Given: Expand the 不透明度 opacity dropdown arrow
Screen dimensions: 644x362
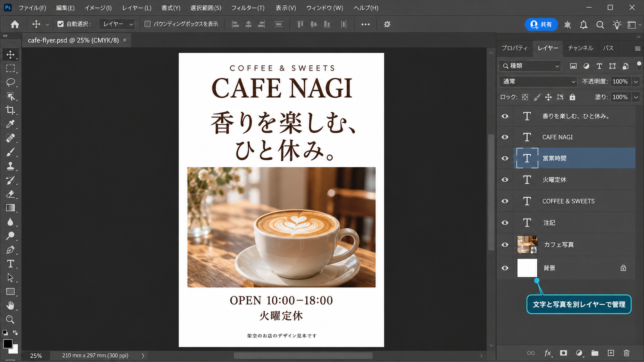Looking at the screenshot, I should coord(636,82).
